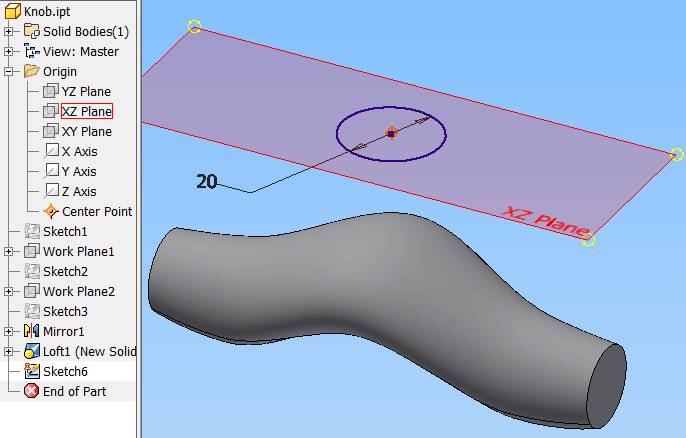686x438 pixels.
Task: Click the Work Plane2 icon
Action: click(x=32, y=291)
